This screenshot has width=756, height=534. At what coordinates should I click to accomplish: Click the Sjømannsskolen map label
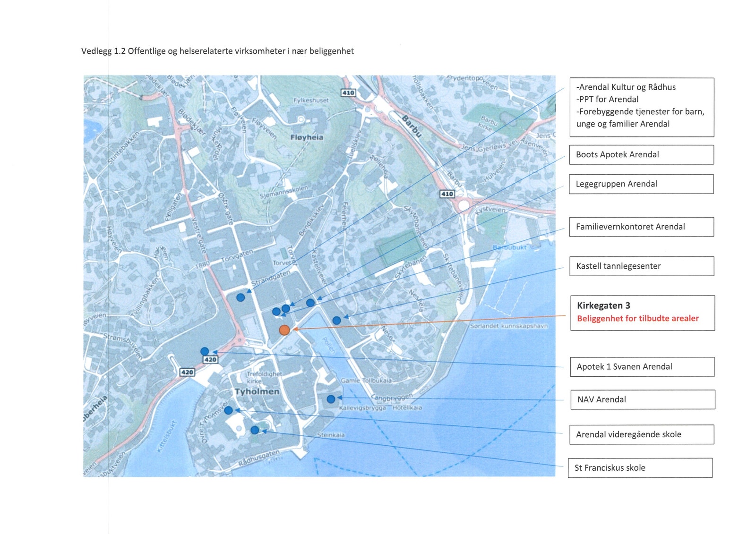[x=283, y=192]
